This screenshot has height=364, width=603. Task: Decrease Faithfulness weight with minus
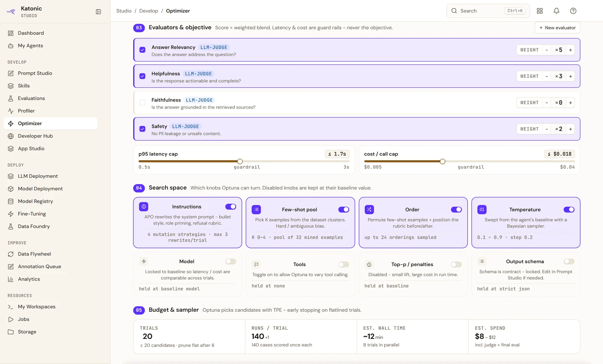[546, 103]
